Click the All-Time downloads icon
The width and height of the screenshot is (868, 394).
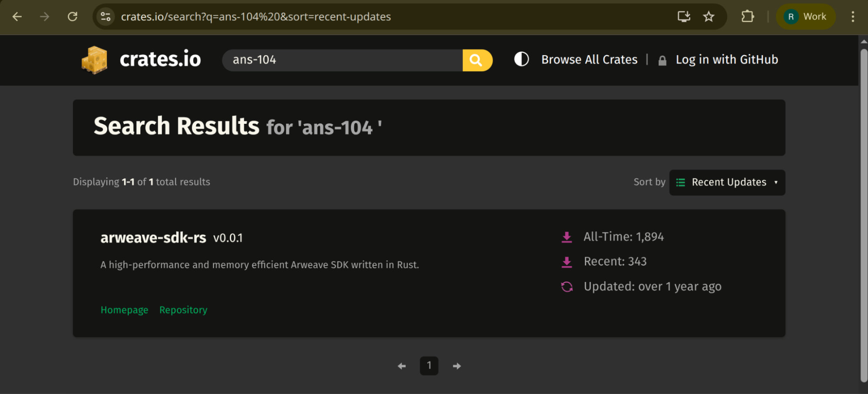pos(567,237)
